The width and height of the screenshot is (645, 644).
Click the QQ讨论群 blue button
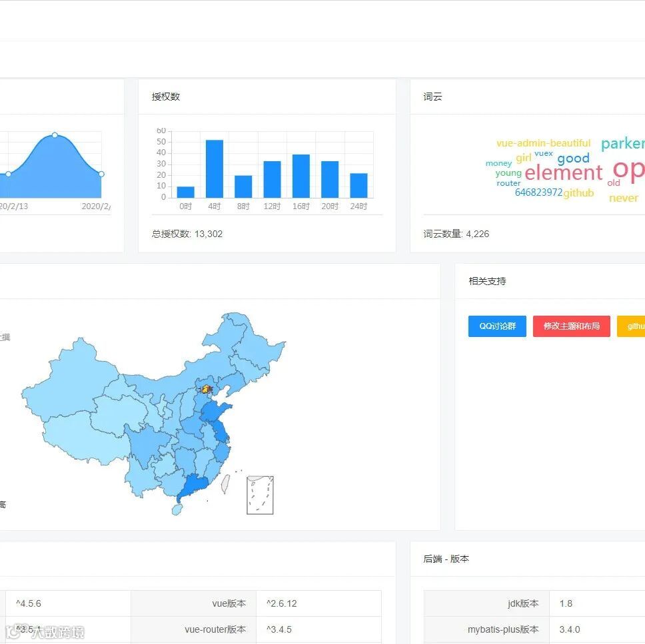coord(497,326)
